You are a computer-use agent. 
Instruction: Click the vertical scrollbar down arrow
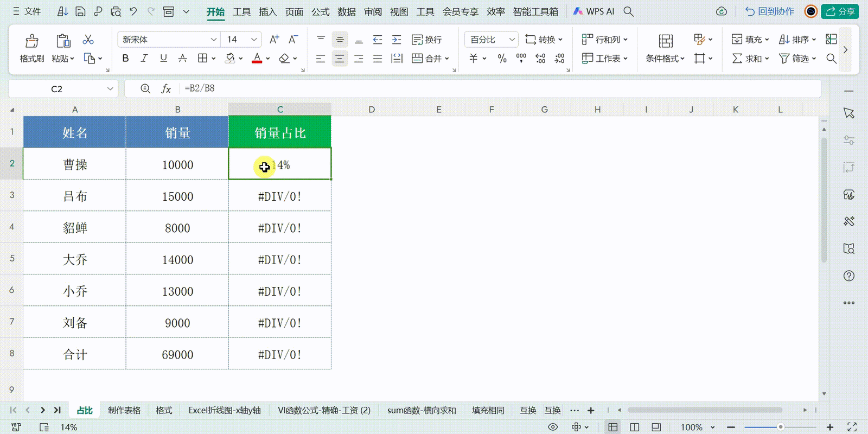[x=824, y=393]
